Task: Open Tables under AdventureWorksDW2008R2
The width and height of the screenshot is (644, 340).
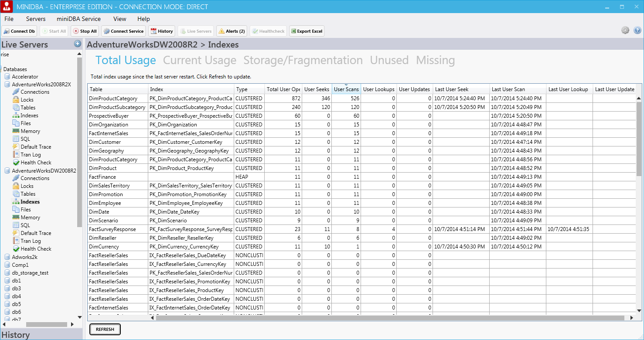Action: [x=28, y=194]
